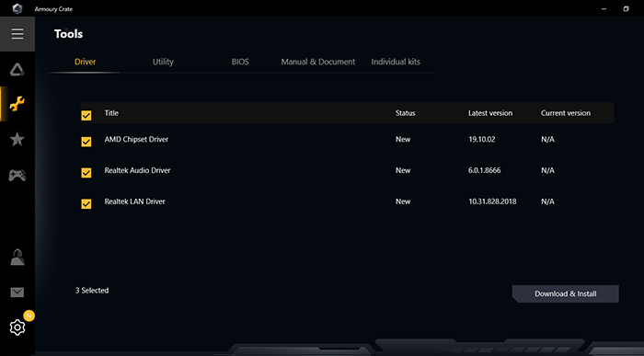Open the settings gear icon
644x356 pixels.
(x=17, y=327)
